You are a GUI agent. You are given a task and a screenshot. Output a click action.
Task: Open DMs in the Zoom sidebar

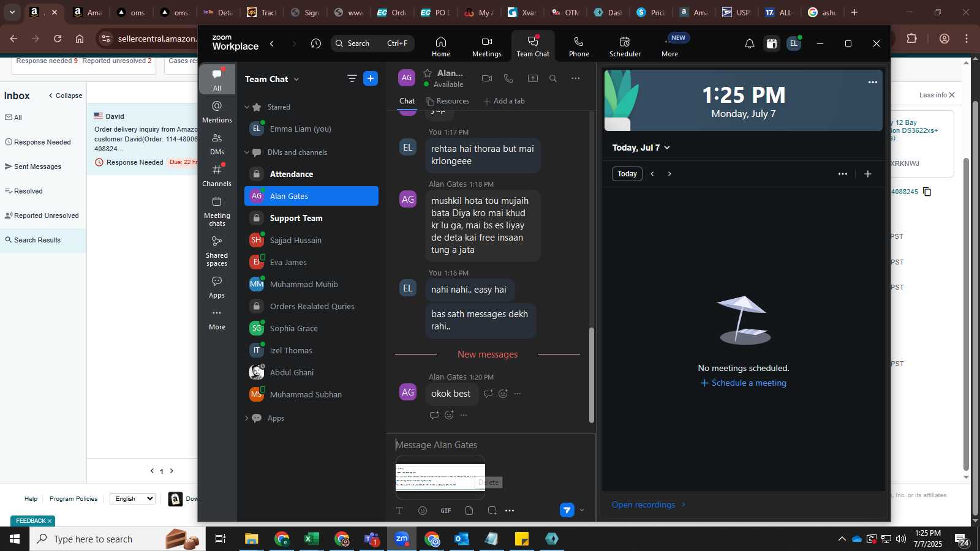tap(217, 144)
